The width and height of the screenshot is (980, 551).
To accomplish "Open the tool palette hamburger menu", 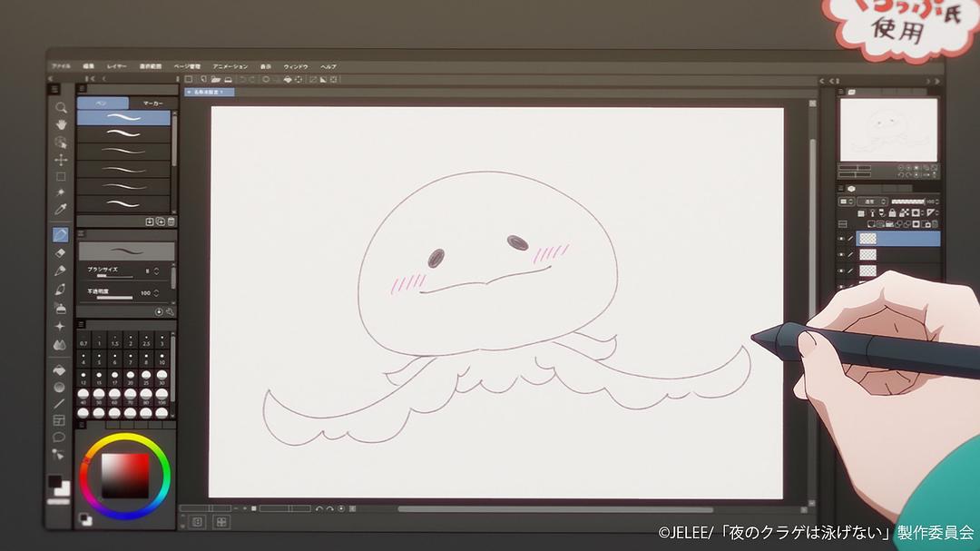I will [x=55, y=90].
